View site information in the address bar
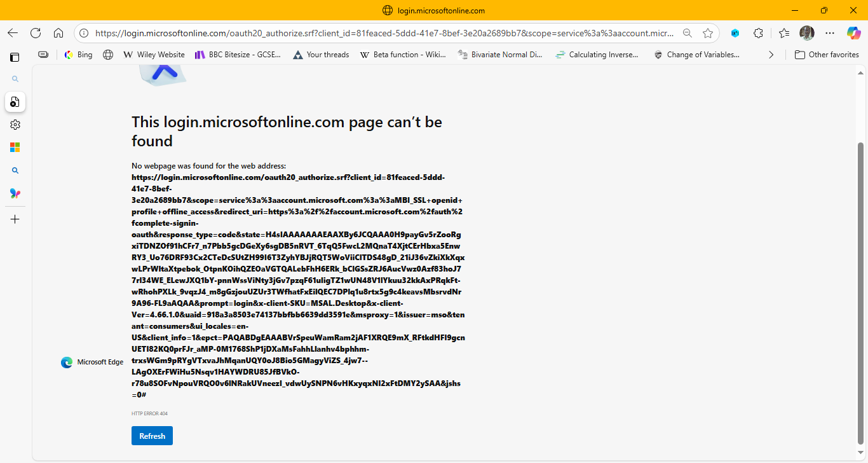This screenshot has height=463, width=868. [x=83, y=32]
